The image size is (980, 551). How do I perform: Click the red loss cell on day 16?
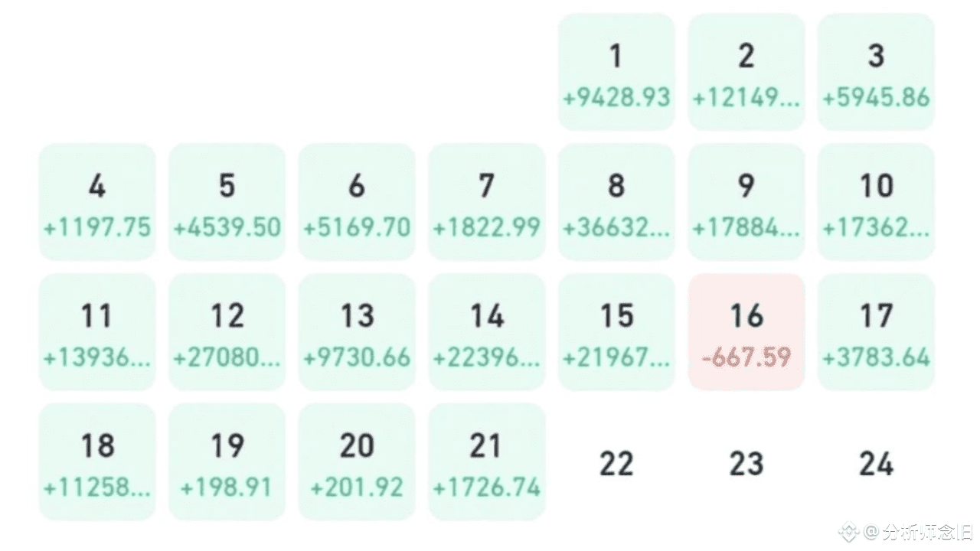coord(746,331)
